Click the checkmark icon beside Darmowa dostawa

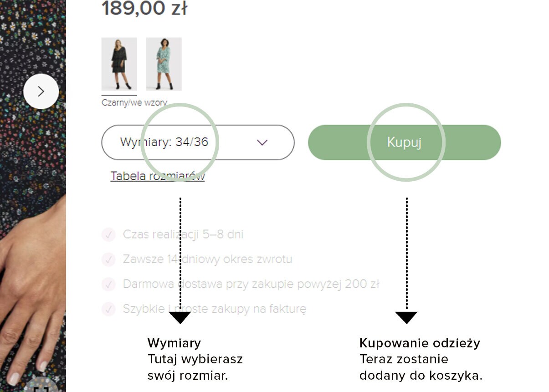coord(108,284)
